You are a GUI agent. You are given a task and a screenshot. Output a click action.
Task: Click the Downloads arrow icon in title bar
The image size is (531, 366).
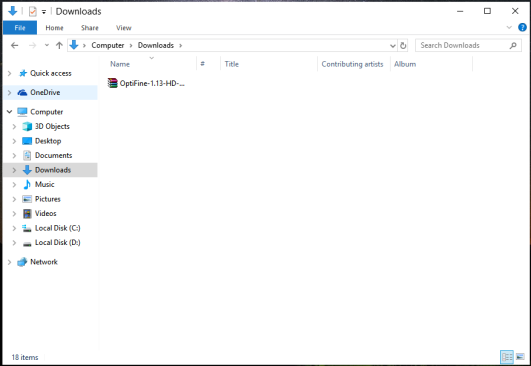[13, 11]
